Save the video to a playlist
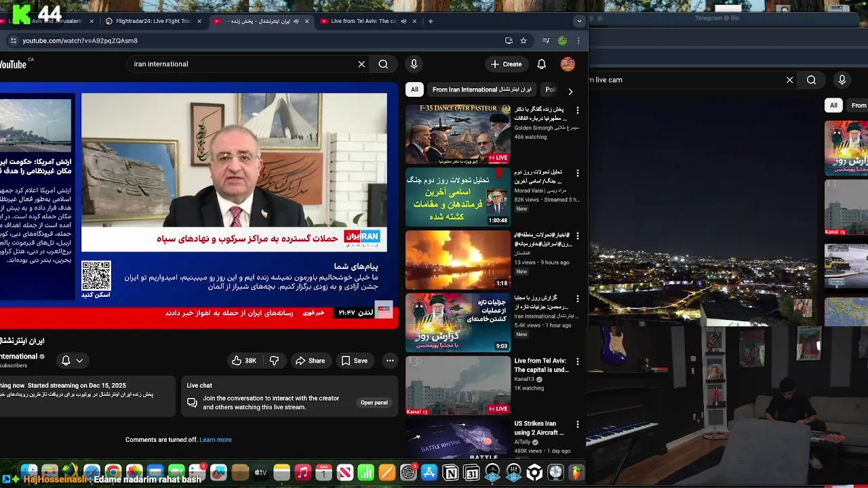 pyautogui.click(x=354, y=361)
